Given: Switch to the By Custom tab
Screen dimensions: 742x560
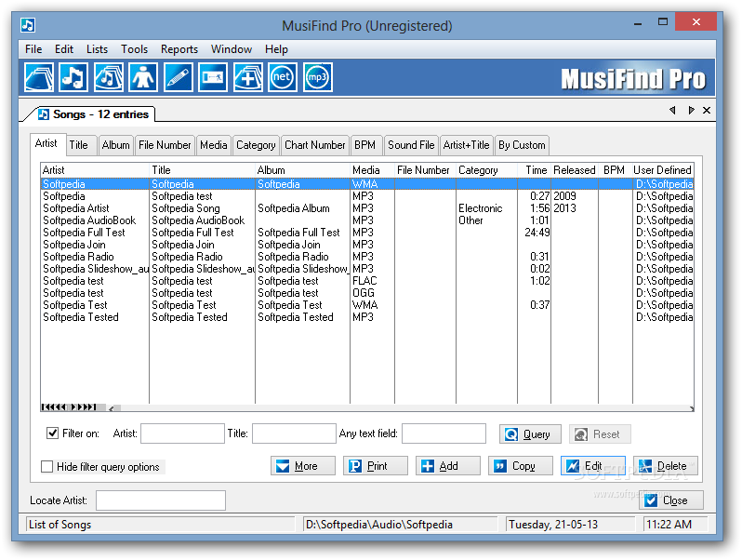Looking at the screenshot, I should (x=522, y=145).
